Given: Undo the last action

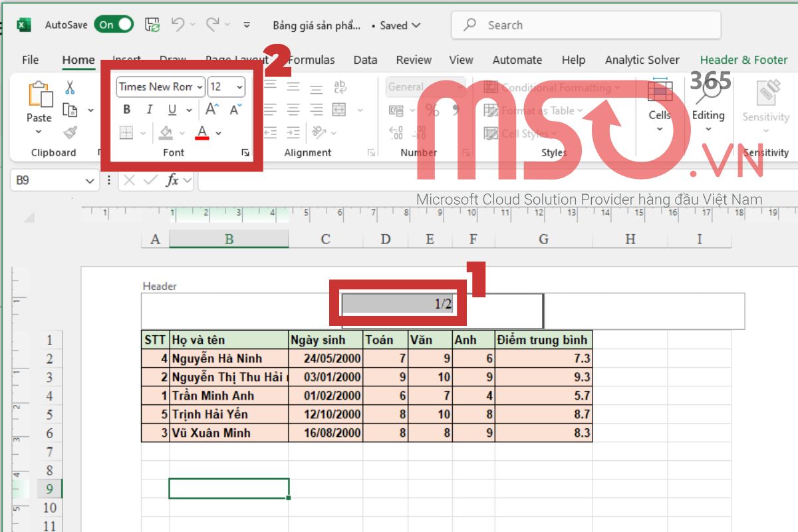Looking at the screenshot, I should [x=178, y=25].
